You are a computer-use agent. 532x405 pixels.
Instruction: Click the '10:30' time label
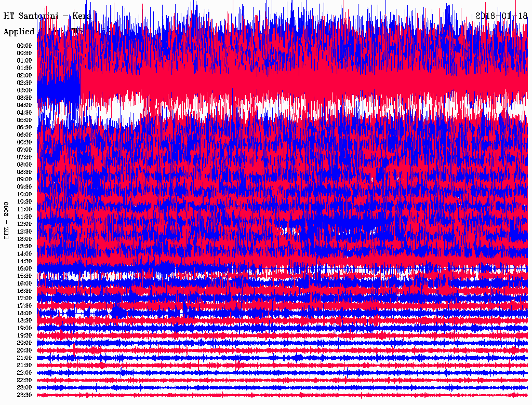pos(24,202)
